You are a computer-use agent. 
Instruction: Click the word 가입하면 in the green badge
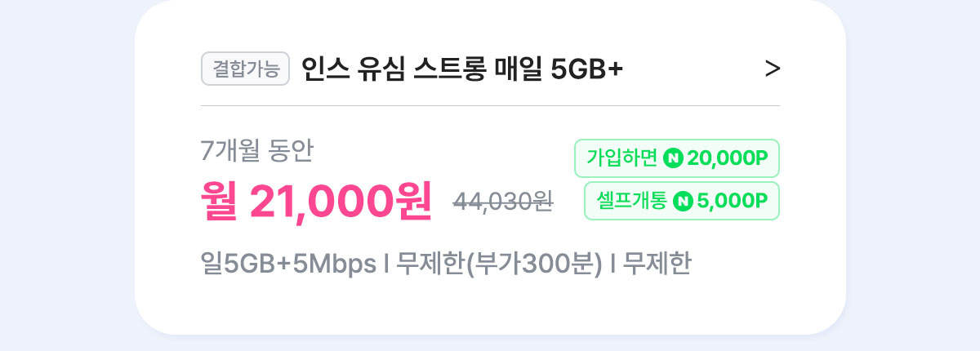click(x=621, y=158)
